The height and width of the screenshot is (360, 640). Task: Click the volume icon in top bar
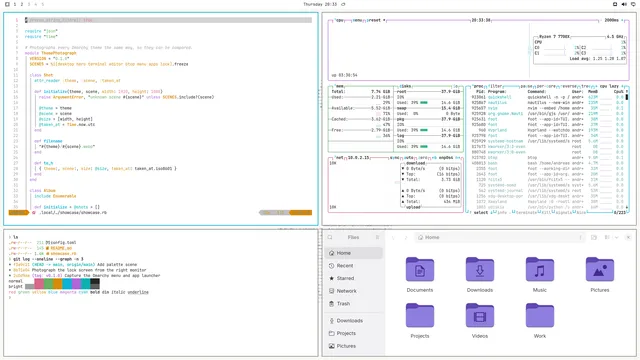624,4
